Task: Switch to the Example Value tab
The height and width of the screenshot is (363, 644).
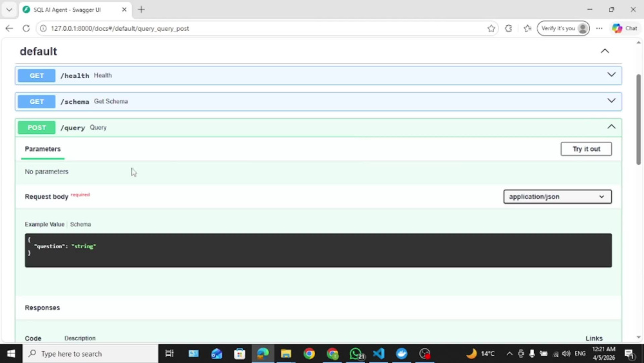Action: (44, 224)
